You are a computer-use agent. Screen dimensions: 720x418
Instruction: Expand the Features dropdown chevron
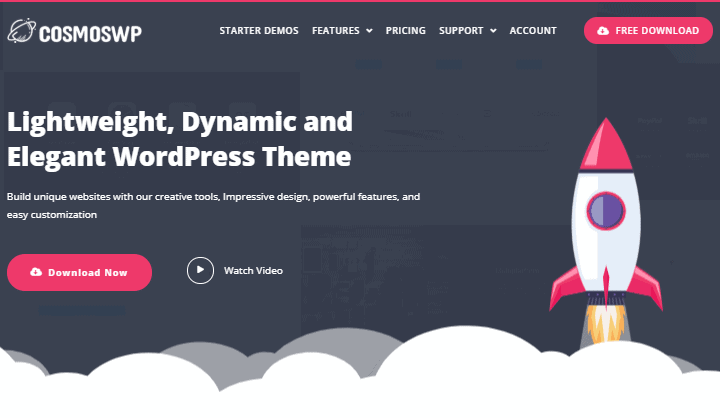pyautogui.click(x=369, y=31)
